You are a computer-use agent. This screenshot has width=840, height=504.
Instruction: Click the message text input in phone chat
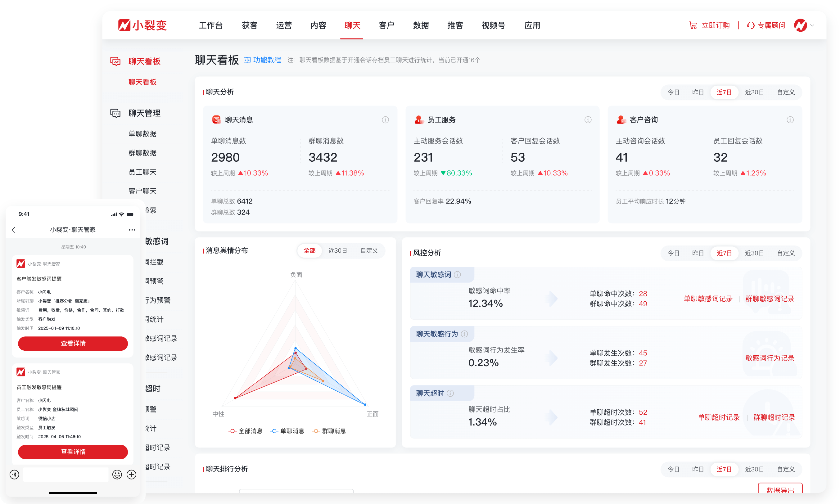click(x=65, y=475)
